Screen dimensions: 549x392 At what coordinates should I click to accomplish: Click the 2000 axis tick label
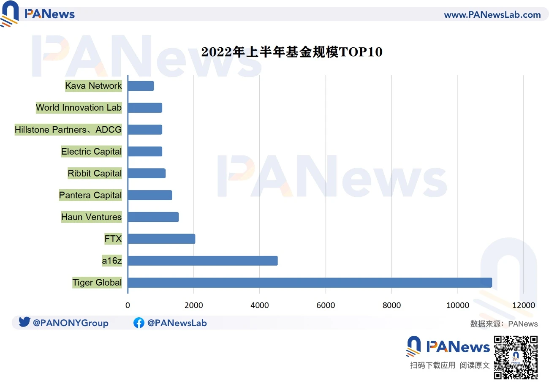pos(193,305)
